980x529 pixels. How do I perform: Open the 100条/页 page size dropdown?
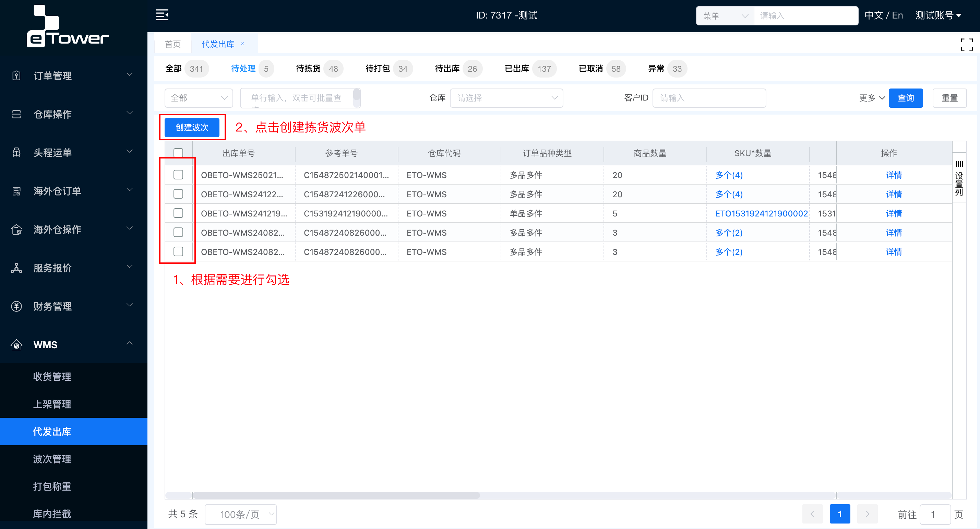(240, 514)
